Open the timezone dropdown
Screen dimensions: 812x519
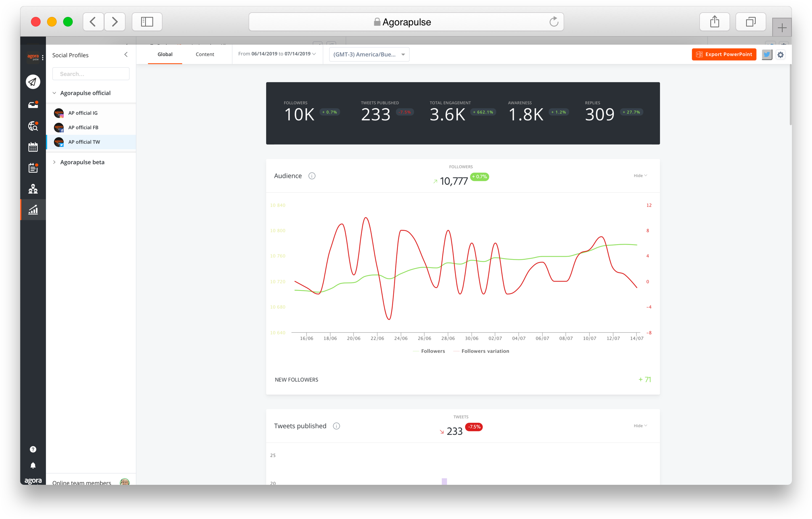pos(368,54)
